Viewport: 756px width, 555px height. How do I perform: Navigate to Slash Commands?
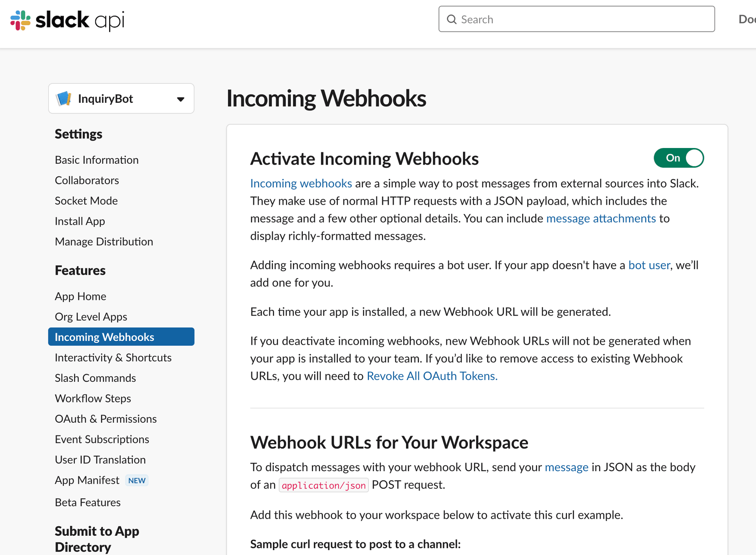click(x=95, y=378)
